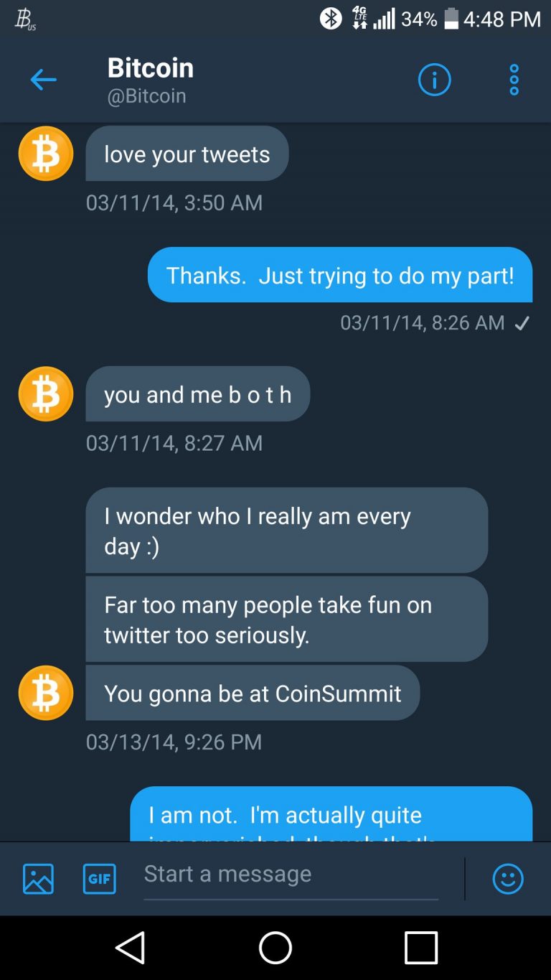Viewport: 551px width, 980px height.
Task: Open the emoji picker icon
Action: coord(508,878)
